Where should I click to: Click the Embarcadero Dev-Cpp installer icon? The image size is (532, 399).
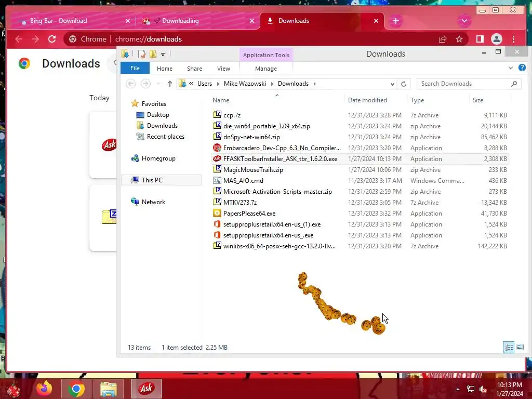click(217, 148)
